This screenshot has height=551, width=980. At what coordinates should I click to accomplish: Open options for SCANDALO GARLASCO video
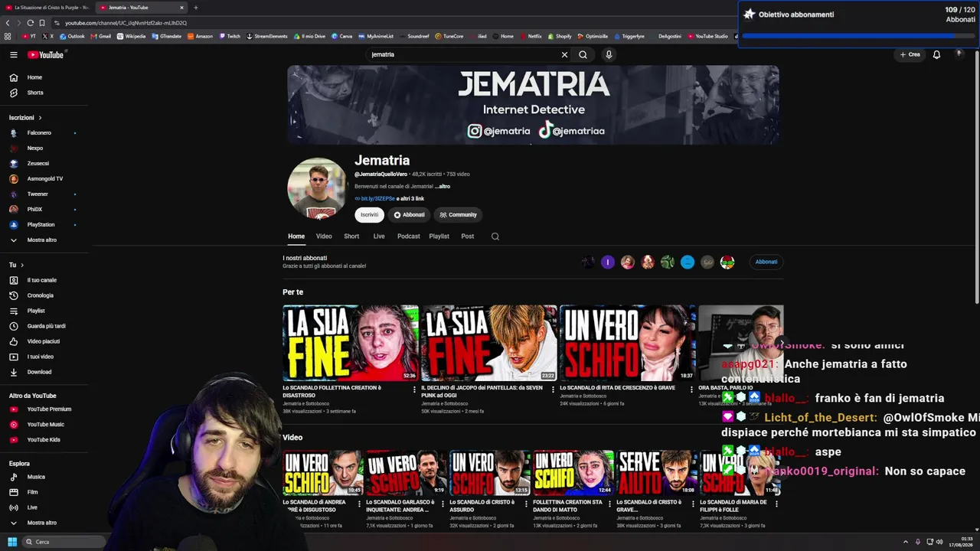click(443, 504)
